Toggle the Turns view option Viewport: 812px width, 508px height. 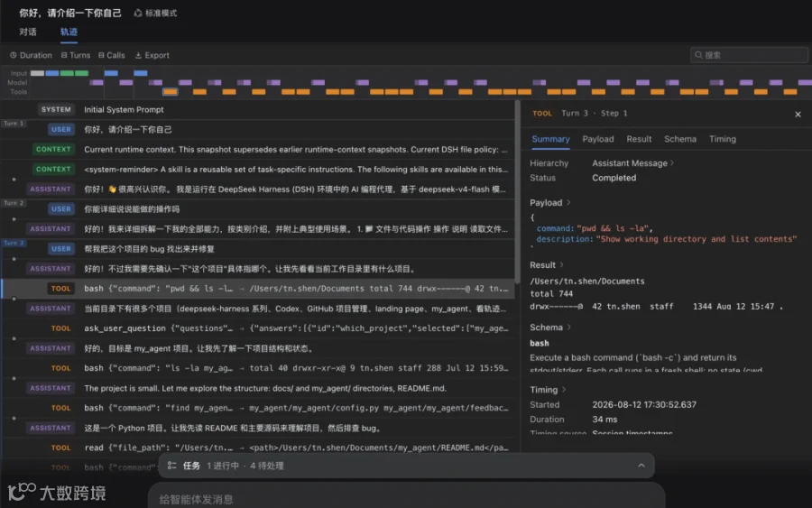(x=75, y=55)
